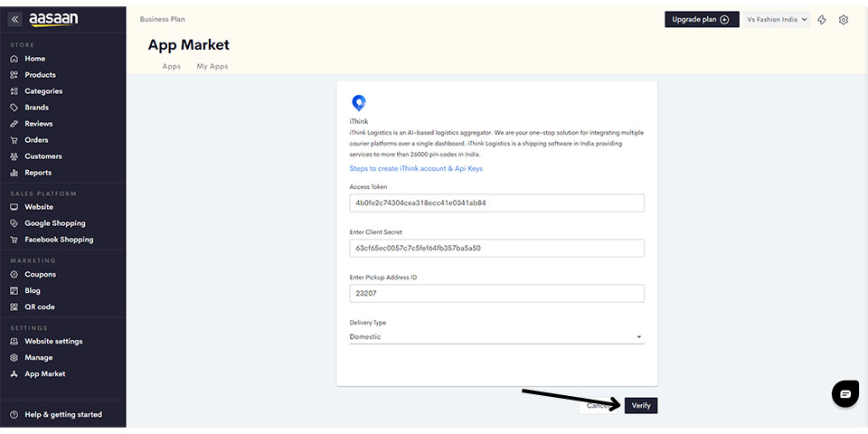This screenshot has height=434, width=868.
Task: Click the Home house icon
Action: tap(14, 59)
